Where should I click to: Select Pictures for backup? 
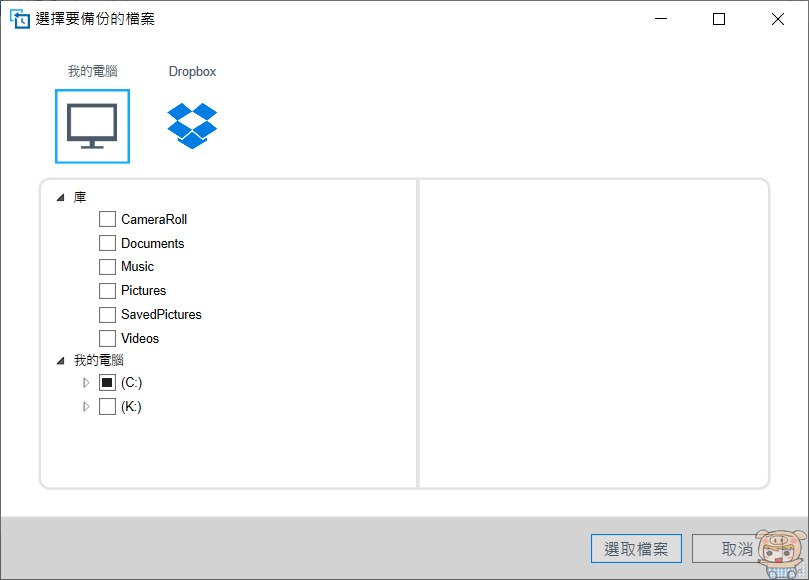[107, 290]
